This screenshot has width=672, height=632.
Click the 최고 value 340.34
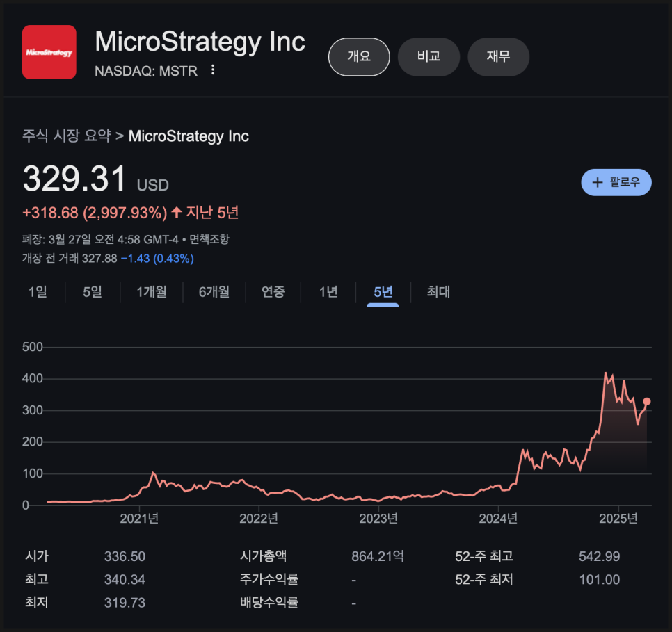click(x=125, y=580)
